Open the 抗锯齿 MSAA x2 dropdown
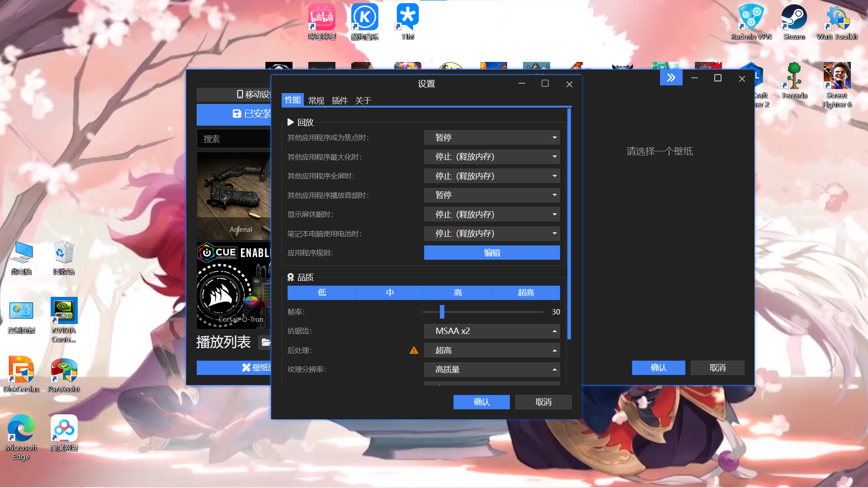Viewport: 868px width, 488px height. (492, 331)
